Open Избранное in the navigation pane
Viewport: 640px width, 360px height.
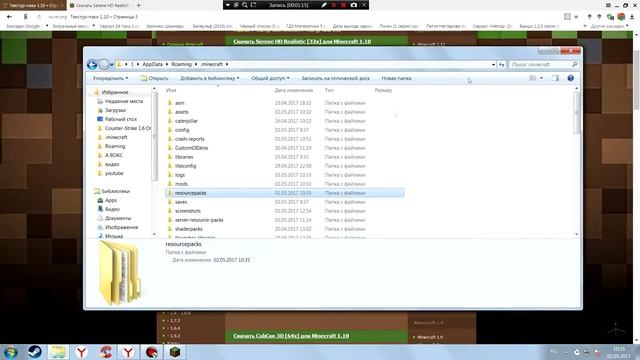point(114,92)
